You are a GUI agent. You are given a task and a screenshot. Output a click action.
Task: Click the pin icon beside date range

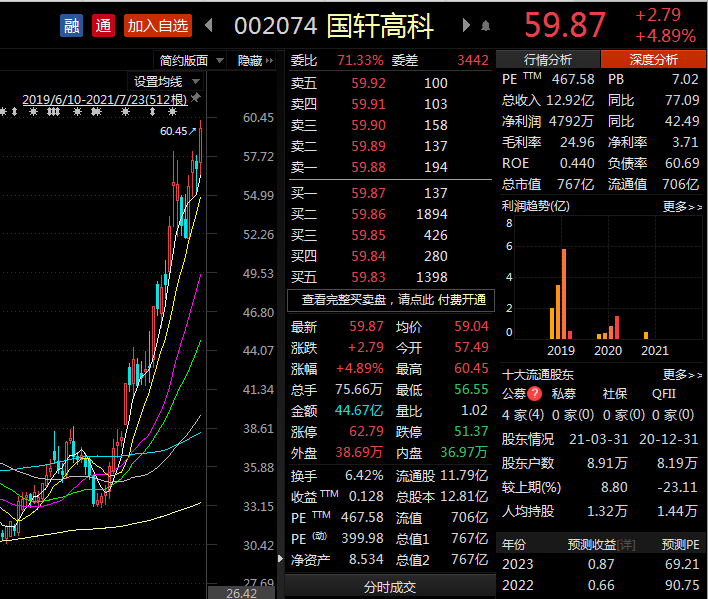point(196,97)
